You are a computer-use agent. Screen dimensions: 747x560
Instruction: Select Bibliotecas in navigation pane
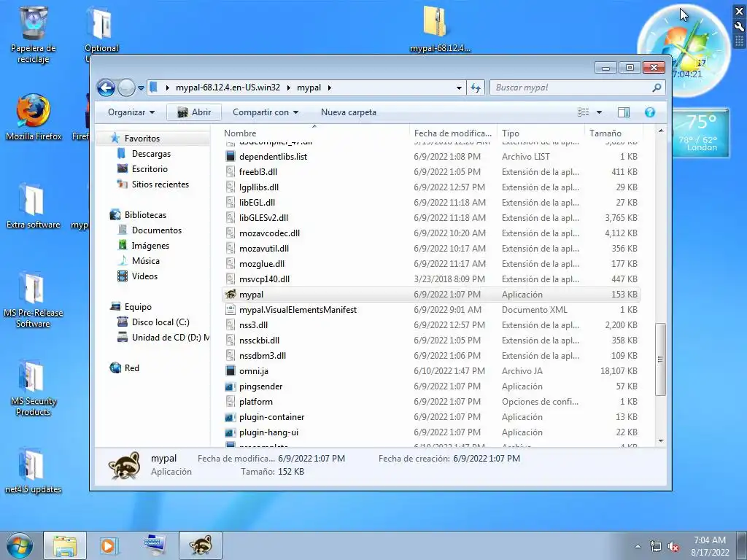[x=145, y=215]
